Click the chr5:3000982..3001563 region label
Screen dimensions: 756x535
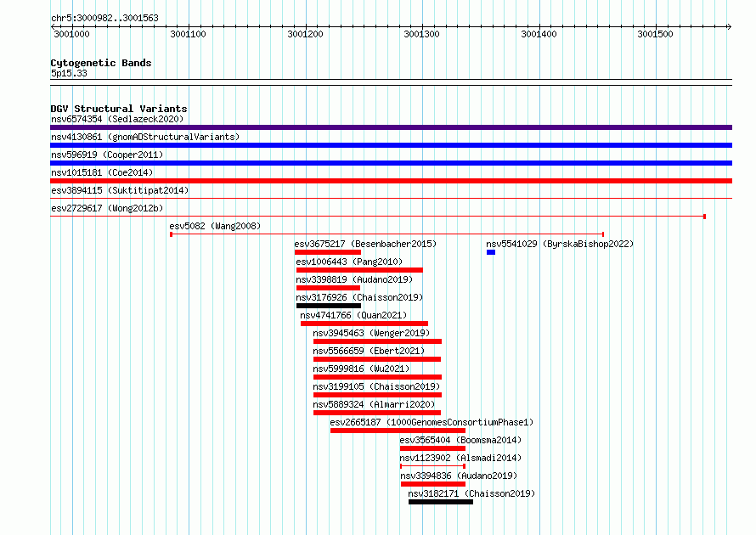point(104,18)
